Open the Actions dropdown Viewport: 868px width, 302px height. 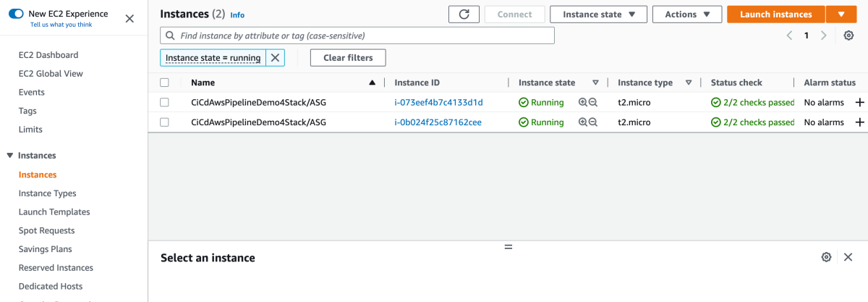point(687,14)
